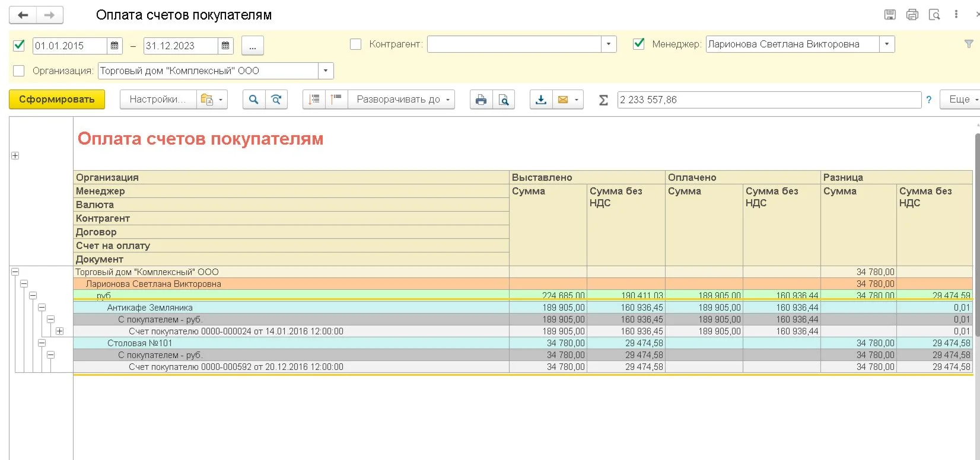Click the Сформировать button
Viewport: 980px width, 460px height.
point(57,100)
